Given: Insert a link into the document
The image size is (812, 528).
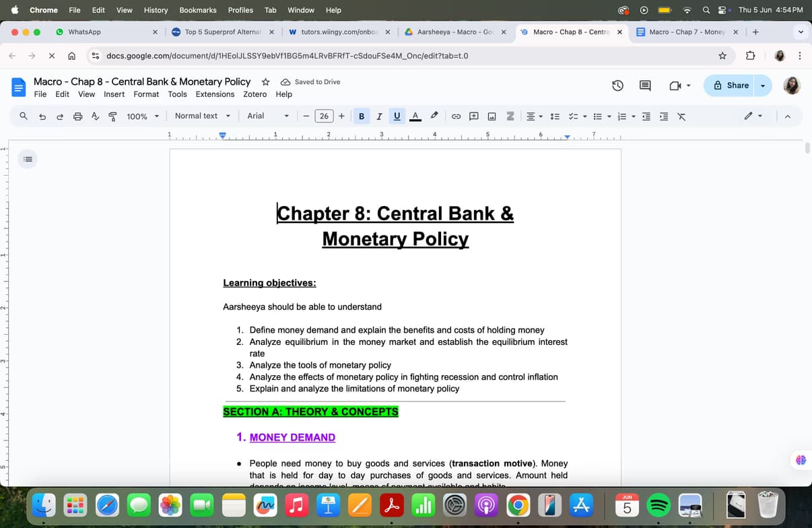Looking at the screenshot, I should (456, 116).
